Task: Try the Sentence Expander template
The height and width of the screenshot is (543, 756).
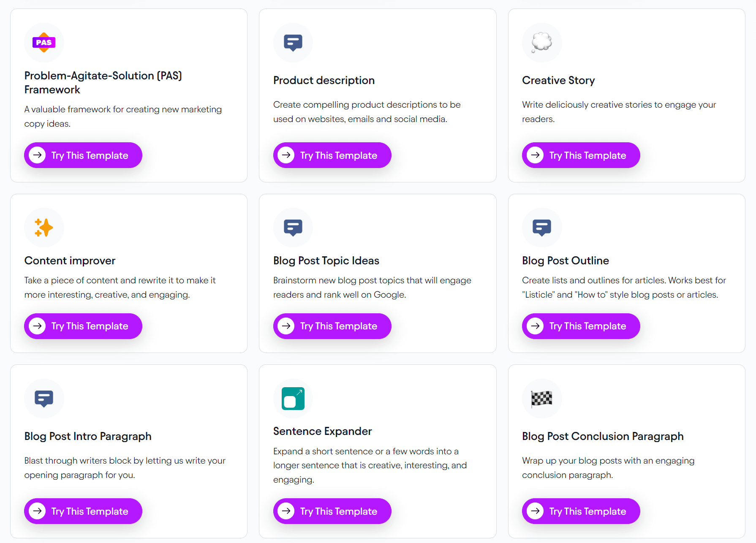Action: coord(332,511)
